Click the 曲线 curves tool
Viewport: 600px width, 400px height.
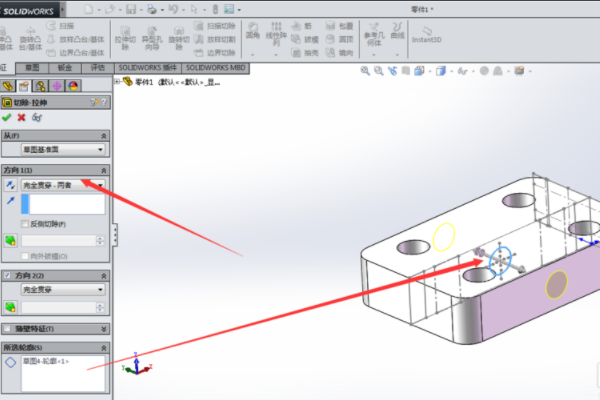point(398,31)
